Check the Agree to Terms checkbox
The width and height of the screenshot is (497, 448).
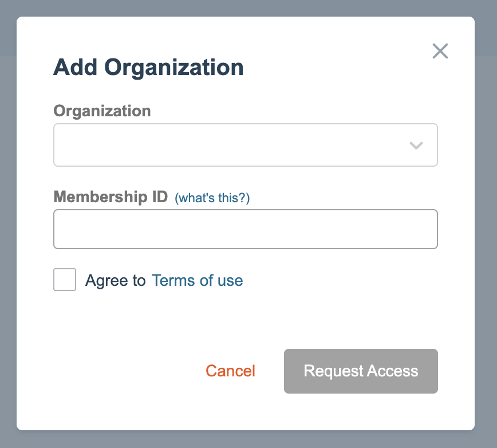coord(65,280)
